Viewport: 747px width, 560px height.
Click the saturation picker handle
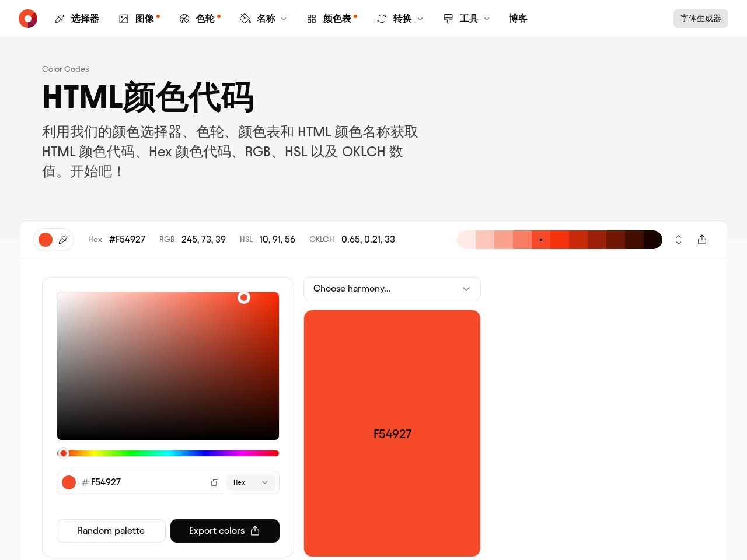244,298
